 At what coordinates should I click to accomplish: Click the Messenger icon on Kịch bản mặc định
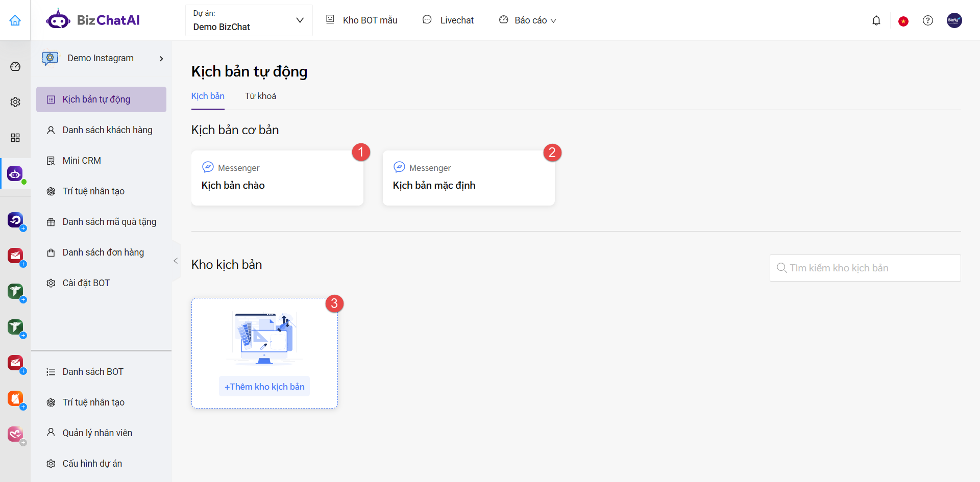pyautogui.click(x=399, y=167)
